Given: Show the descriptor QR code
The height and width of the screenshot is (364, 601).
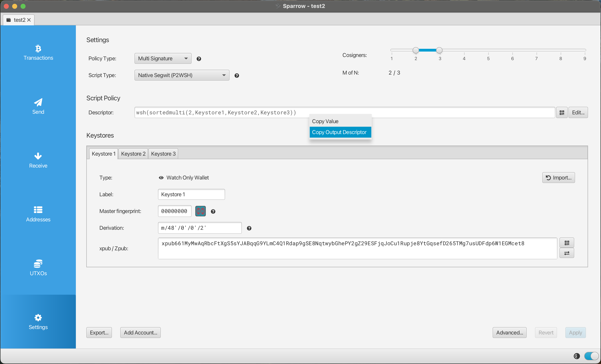Looking at the screenshot, I should 562,112.
